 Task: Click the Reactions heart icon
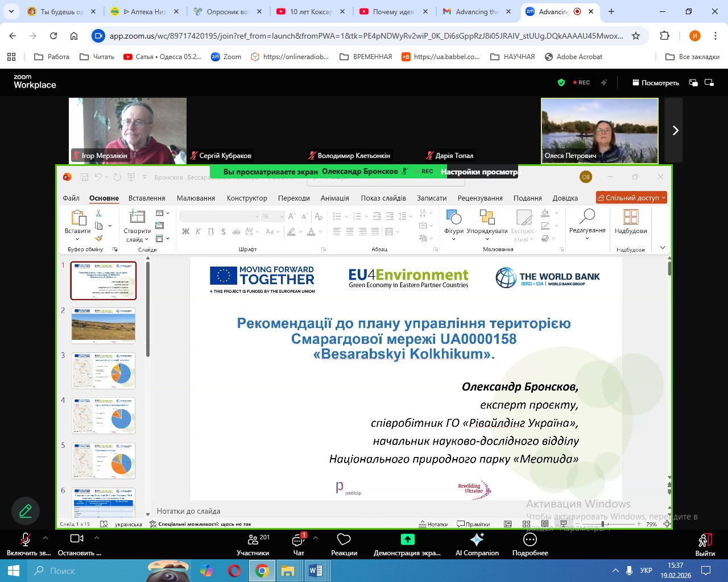pyautogui.click(x=344, y=540)
